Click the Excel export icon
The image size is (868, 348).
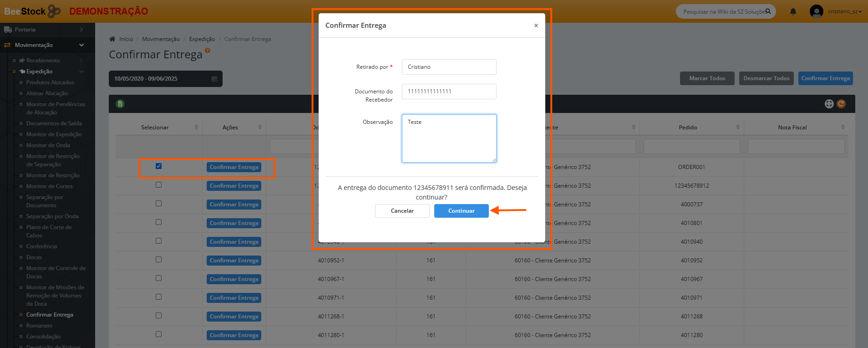click(x=120, y=104)
